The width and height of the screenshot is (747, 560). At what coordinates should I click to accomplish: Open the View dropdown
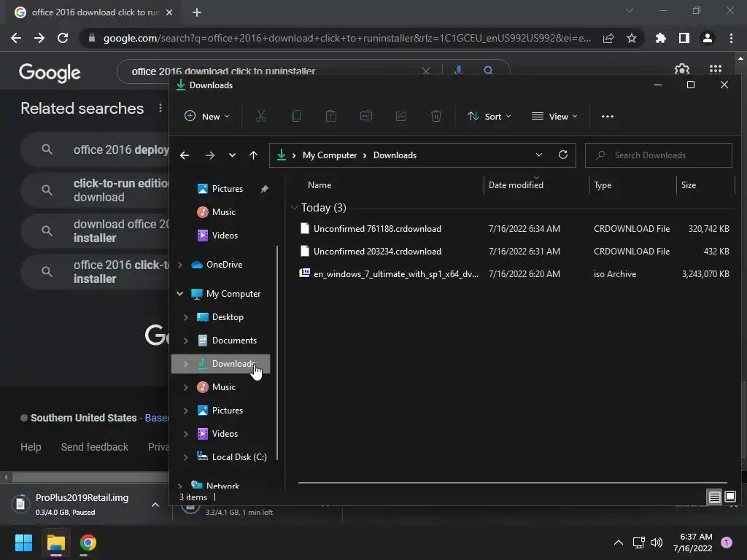[x=554, y=116]
